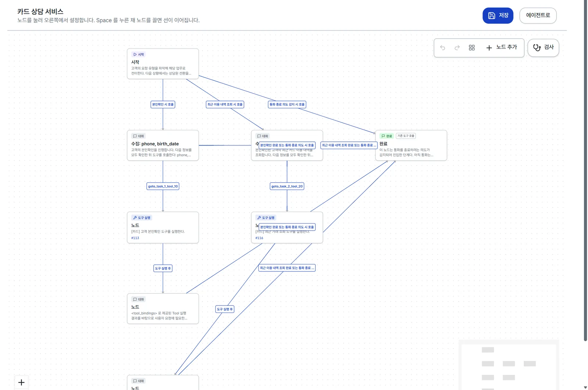The image size is (588, 390).
Task: Click the wrench 도구 실행 badge on node #113
Action: tap(142, 218)
